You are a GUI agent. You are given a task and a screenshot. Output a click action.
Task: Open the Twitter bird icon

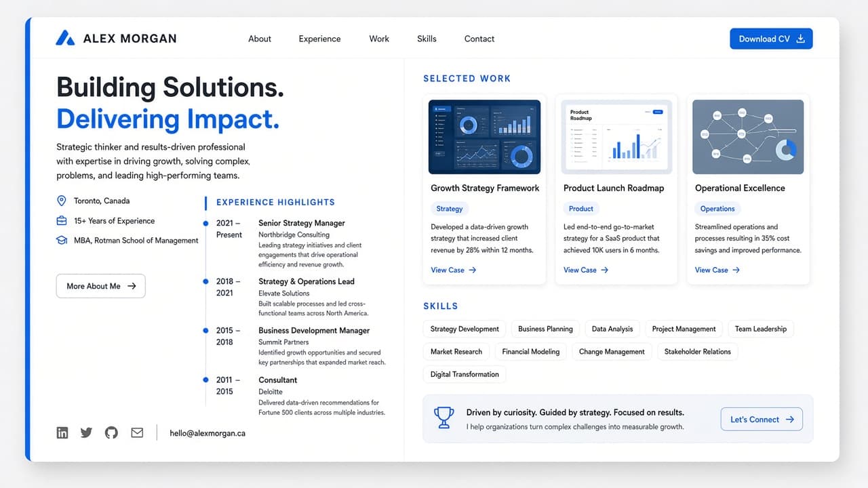[86, 432]
